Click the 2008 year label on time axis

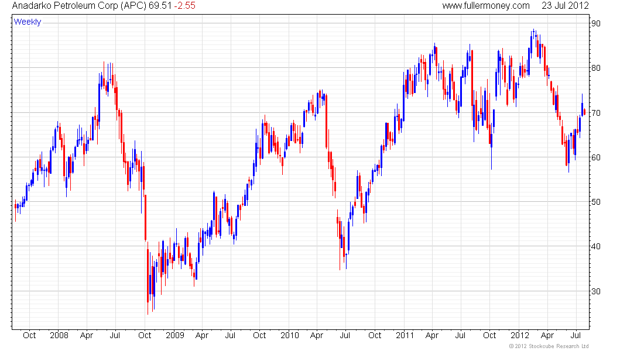coord(59,335)
